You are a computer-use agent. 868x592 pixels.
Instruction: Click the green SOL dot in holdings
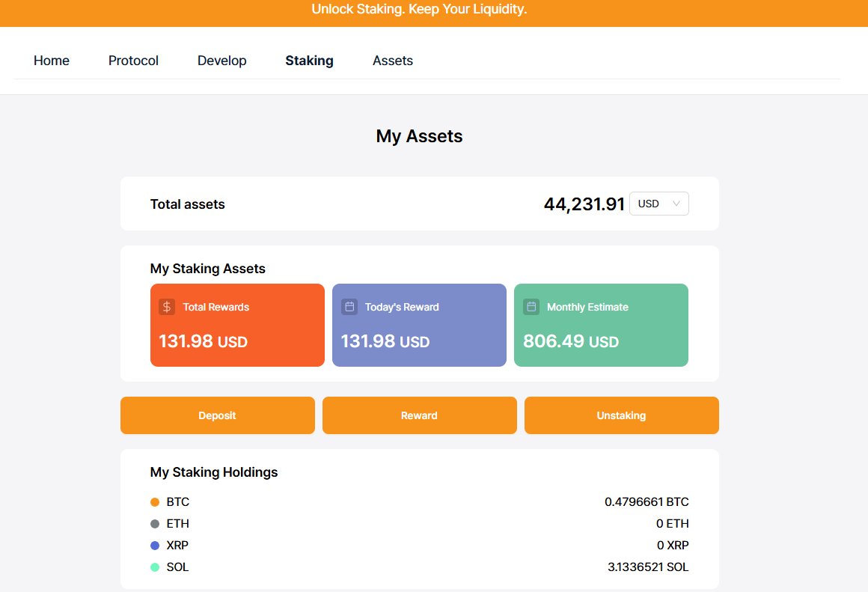[155, 567]
